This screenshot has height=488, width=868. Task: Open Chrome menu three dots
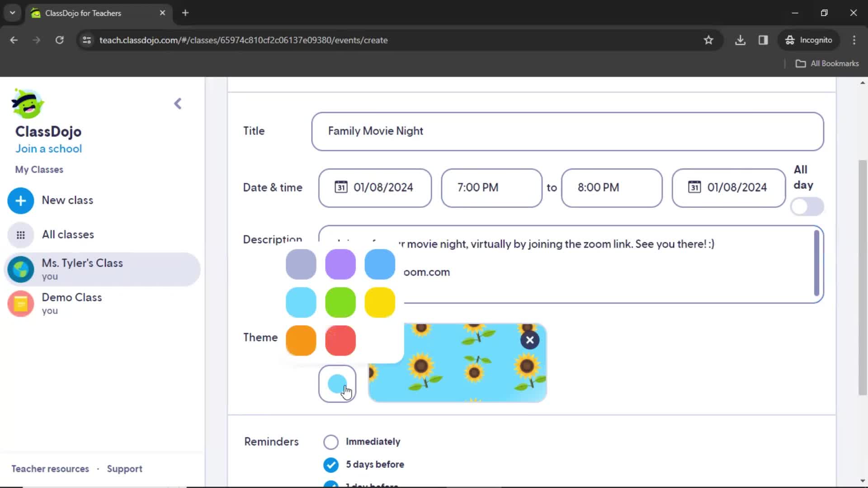click(x=854, y=40)
